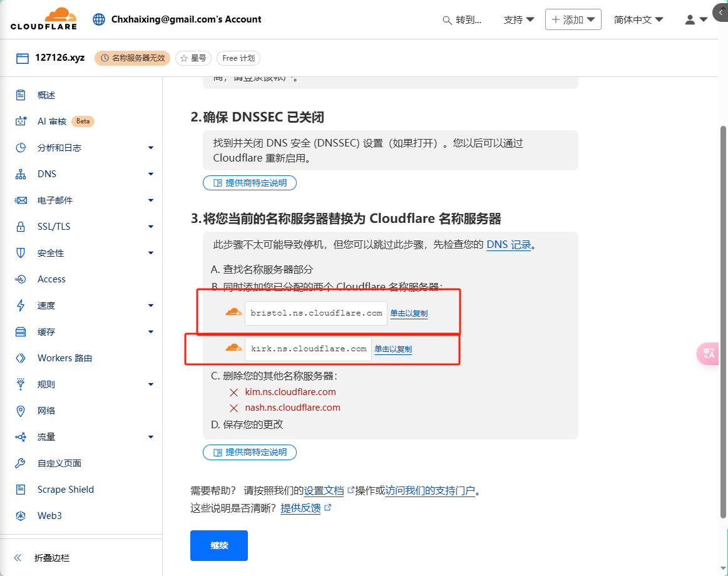The height and width of the screenshot is (576, 728).
Task: Click the AI 审核 robot icon
Action: coord(21,121)
